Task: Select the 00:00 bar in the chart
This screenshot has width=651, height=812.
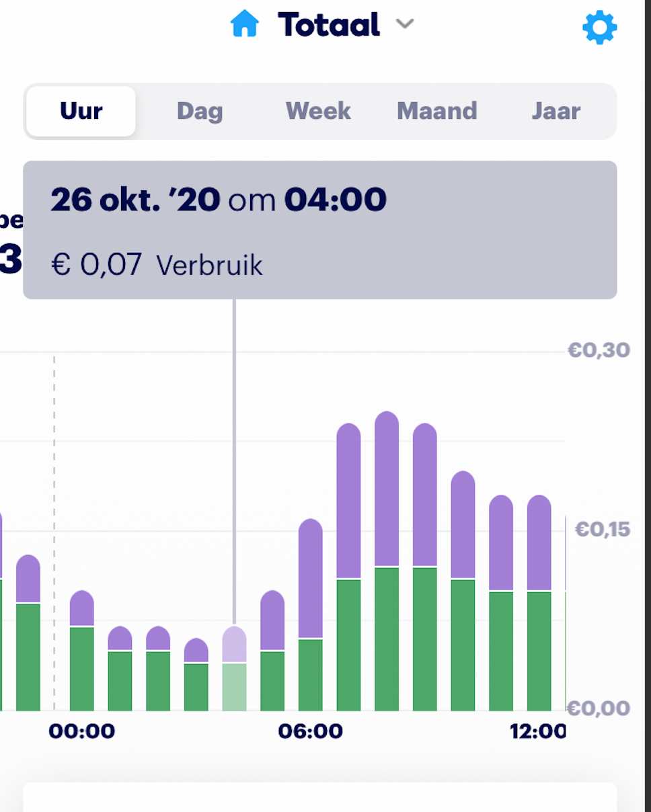Action: click(x=82, y=651)
